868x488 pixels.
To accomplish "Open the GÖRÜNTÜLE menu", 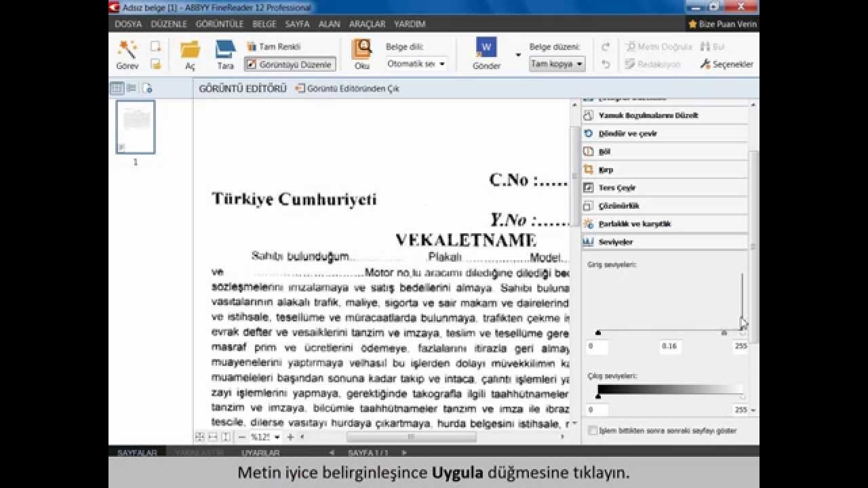I will (219, 24).
